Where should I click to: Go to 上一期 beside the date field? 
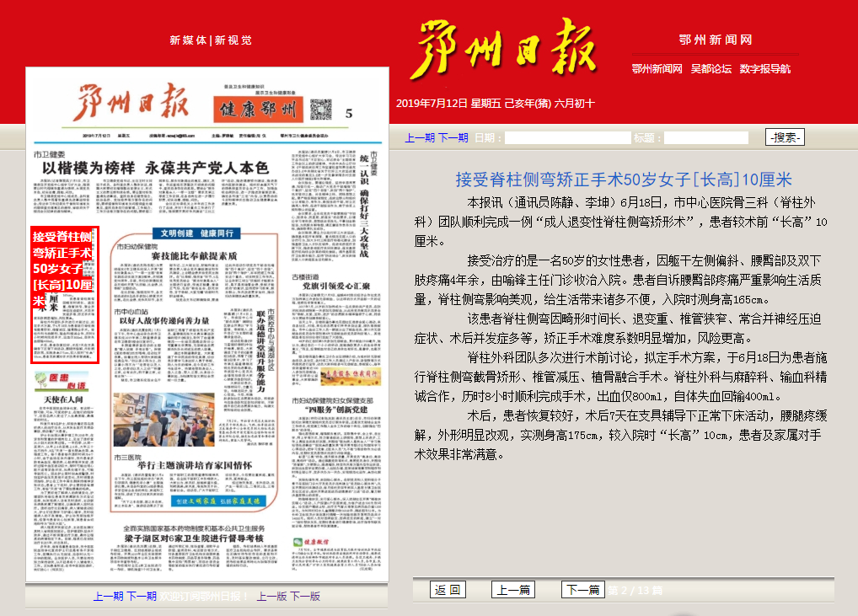tap(420, 137)
